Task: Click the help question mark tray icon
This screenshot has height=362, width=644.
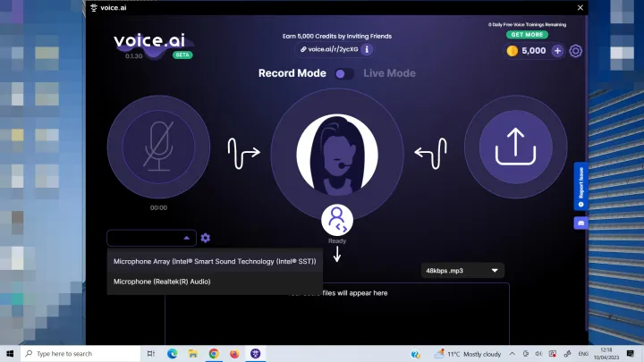Action: 415,354
